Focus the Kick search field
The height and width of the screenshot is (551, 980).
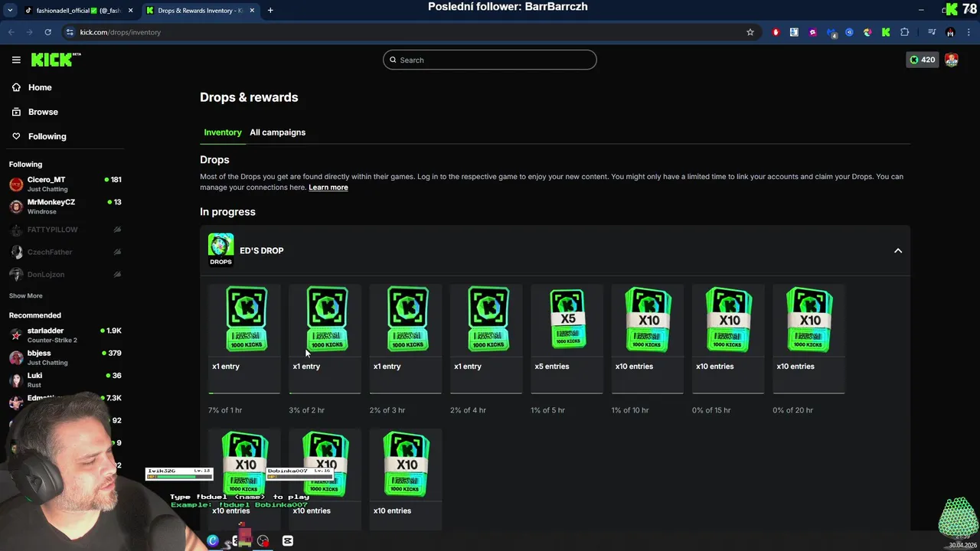490,60
